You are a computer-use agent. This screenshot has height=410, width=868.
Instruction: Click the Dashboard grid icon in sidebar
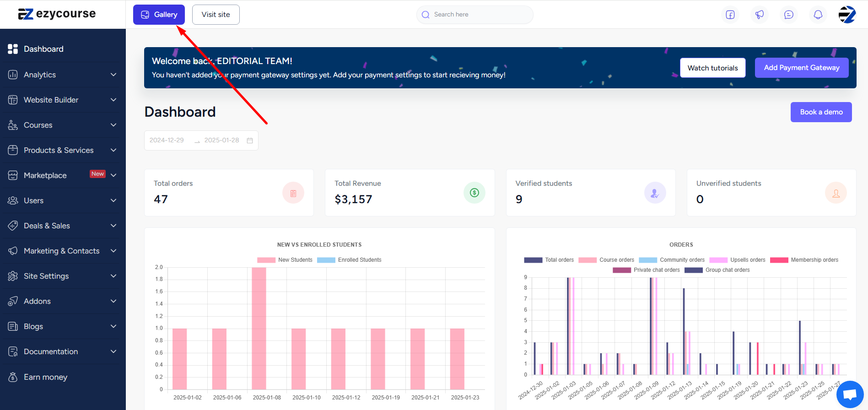[x=13, y=49]
